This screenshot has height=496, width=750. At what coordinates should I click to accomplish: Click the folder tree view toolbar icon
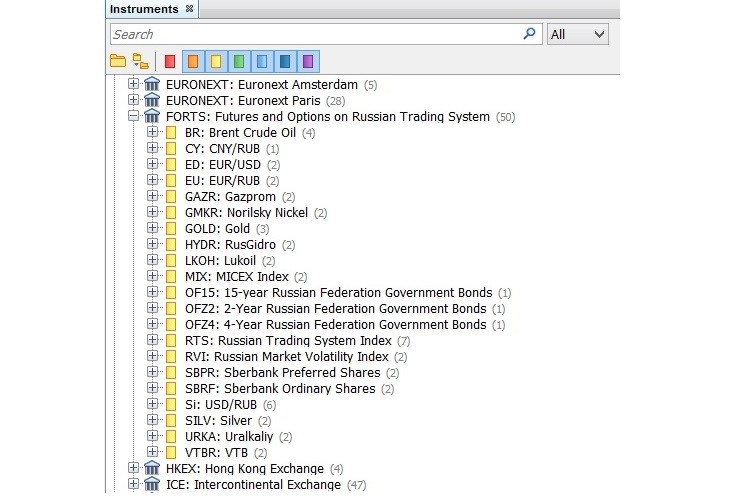(141, 61)
